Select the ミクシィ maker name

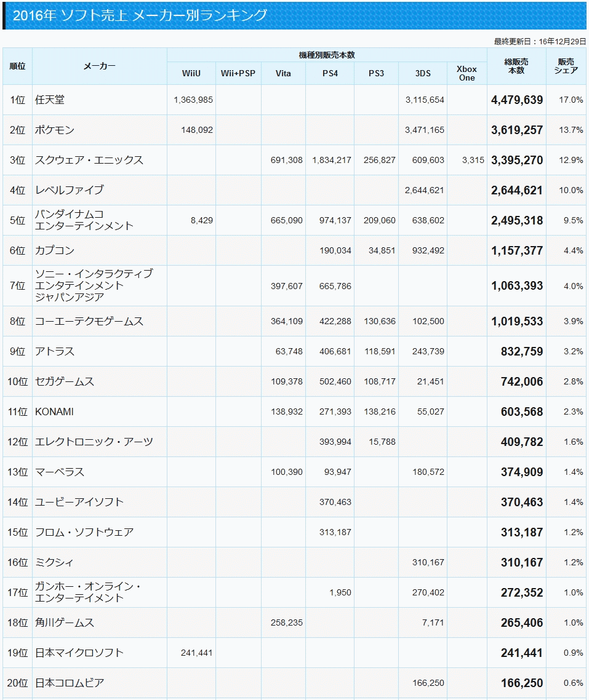tap(54, 562)
